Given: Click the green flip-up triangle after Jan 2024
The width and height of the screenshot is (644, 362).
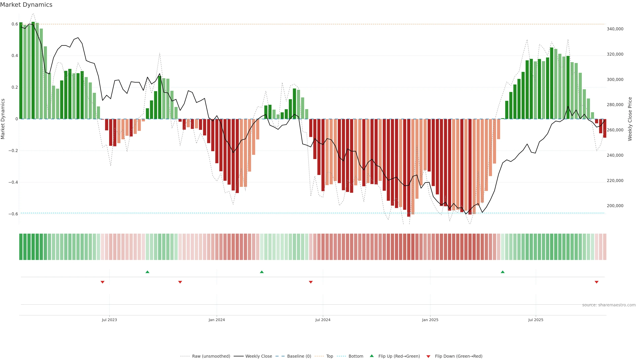Looking at the screenshot, I should pos(261,272).
